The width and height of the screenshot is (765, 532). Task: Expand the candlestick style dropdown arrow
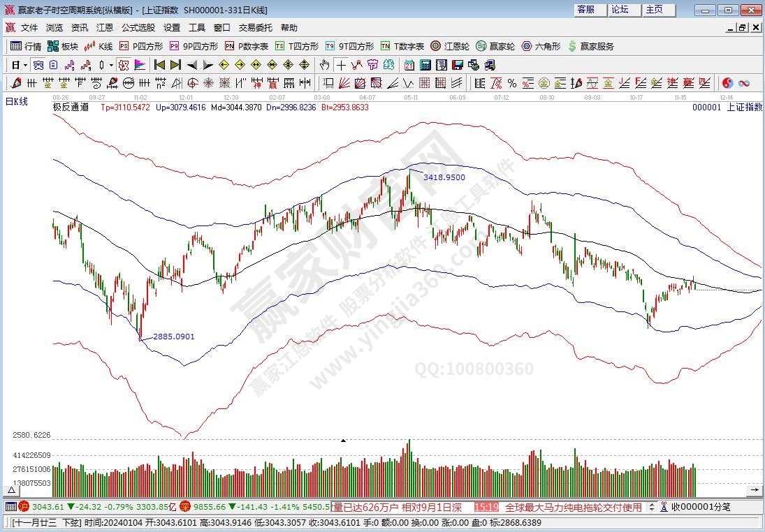[x=112, y=65]
